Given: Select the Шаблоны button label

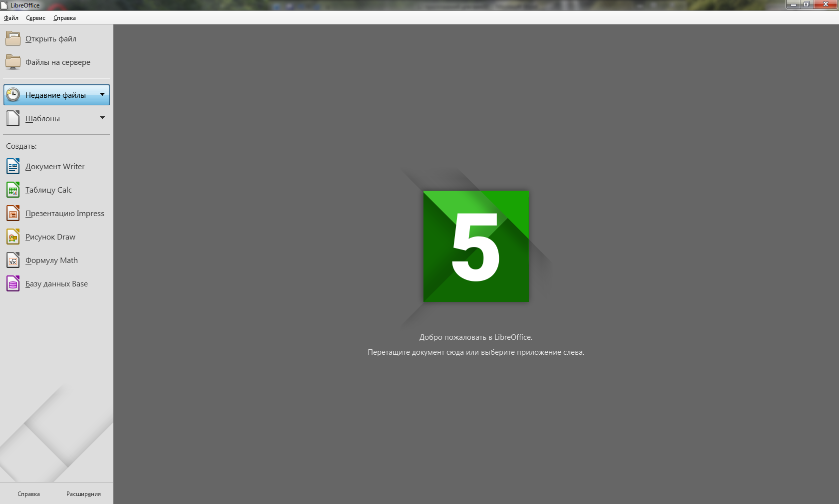Looking at the screenshot, I should pos(42,119).
